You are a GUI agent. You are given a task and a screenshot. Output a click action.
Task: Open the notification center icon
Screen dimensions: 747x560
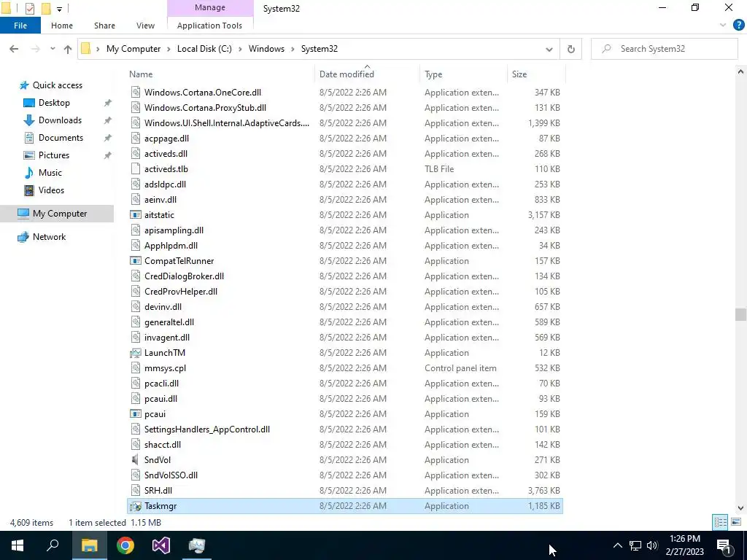(724, 545)
